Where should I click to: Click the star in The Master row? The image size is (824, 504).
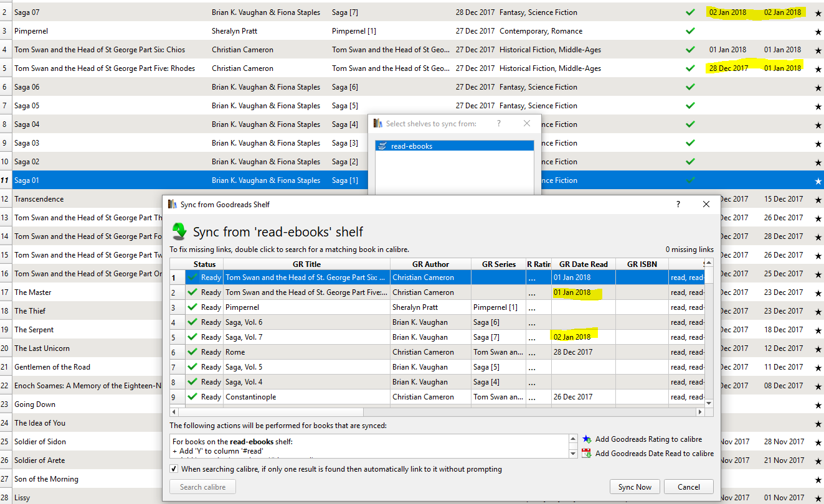(818, 293)
